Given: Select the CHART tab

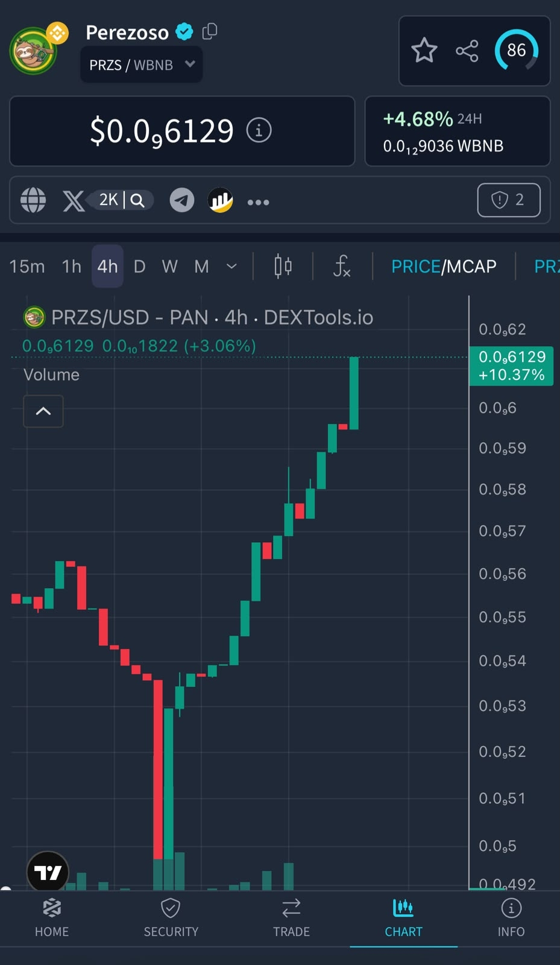Looking at the screenshot, I should click(403, 918).
